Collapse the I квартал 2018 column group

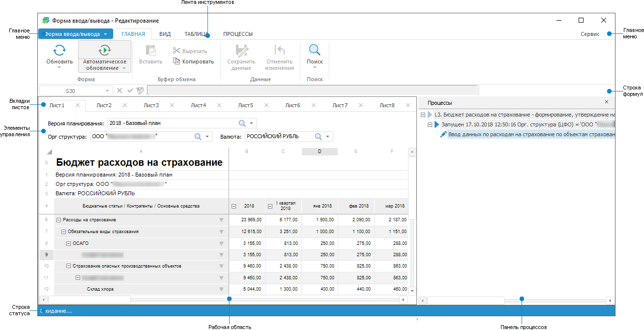(270, 207)
